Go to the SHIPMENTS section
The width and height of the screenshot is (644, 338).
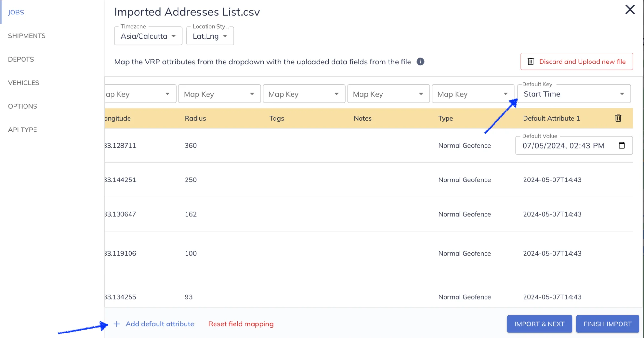pos(27,36)
